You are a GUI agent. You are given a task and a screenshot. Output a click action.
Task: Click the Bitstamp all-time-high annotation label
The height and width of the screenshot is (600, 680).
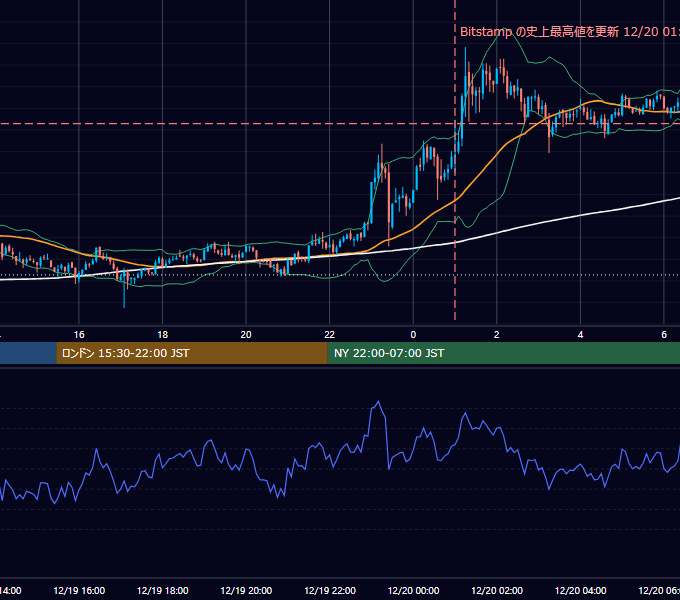pos(569,32)
